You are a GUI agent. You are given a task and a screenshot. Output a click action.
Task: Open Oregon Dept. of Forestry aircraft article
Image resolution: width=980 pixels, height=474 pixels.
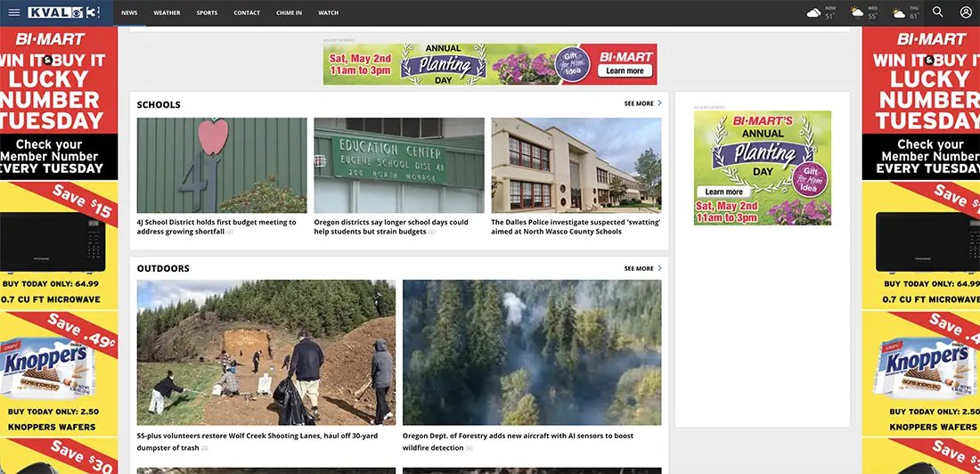click(x=518, y=442)
